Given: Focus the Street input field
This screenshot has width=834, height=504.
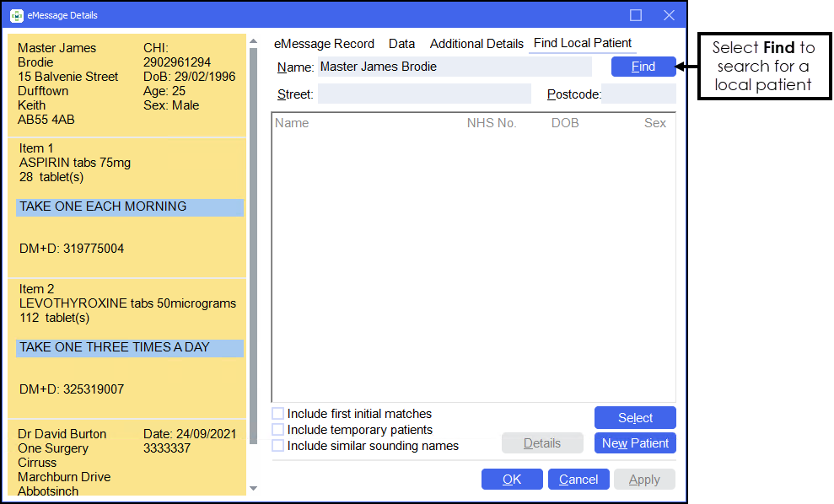Looking at the screenshot, I should click(424, 94).
